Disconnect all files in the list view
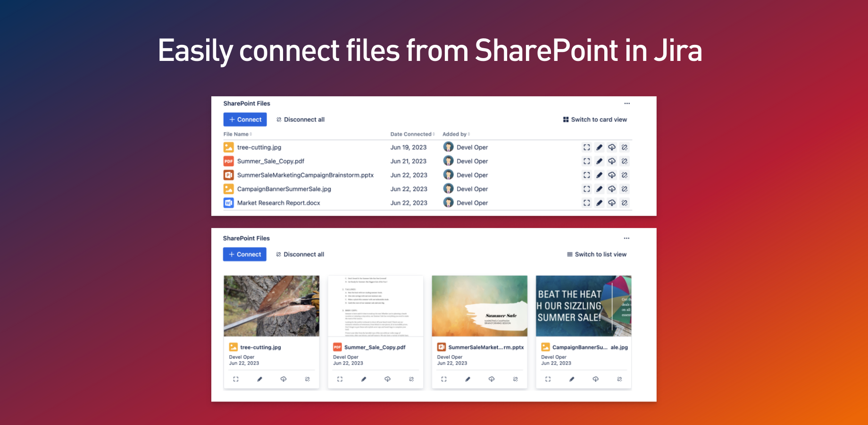Viewport: 868px width, 425px height. click(300, 119)
